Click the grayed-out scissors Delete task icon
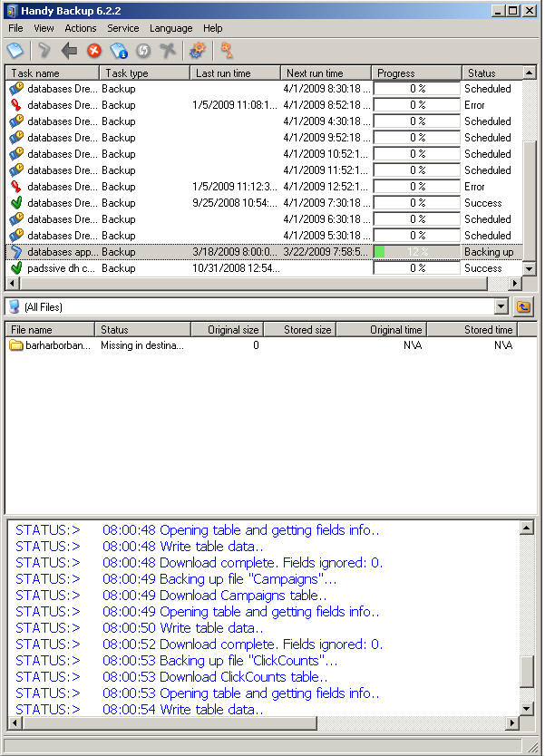The image size is (545, 756). coord(169,51)
